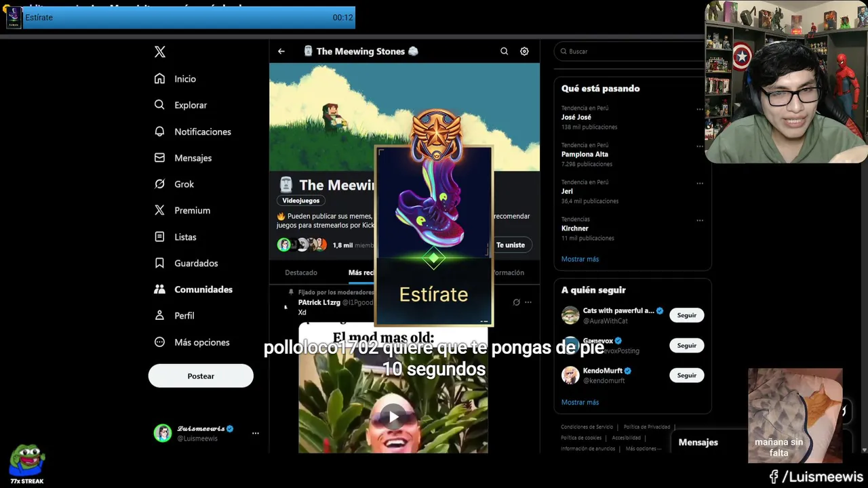
Task: Open Política de cookies link
Action: pyautogui.click(x=581, y=438)
